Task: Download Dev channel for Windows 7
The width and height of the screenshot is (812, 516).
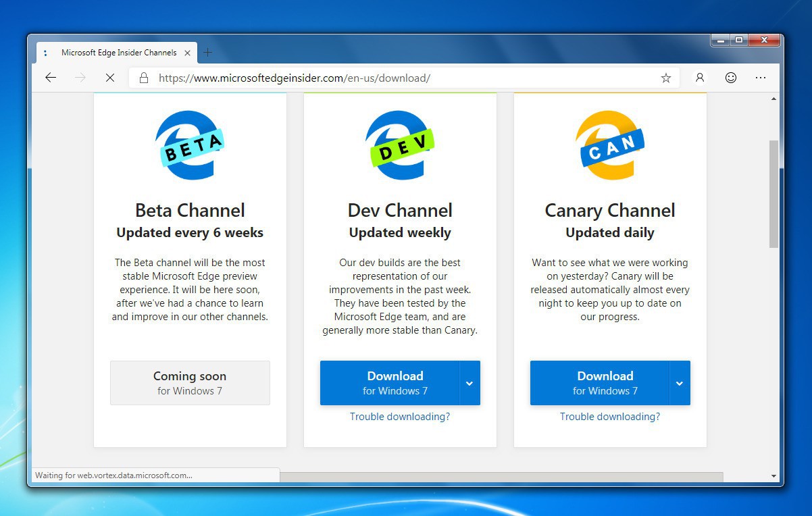Action: coord(390,383)
